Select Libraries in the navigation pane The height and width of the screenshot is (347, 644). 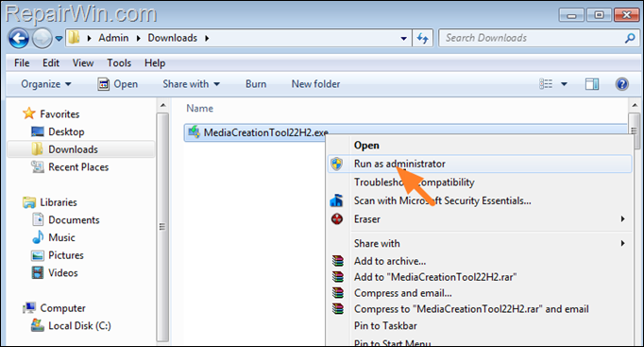click(59, 202)
